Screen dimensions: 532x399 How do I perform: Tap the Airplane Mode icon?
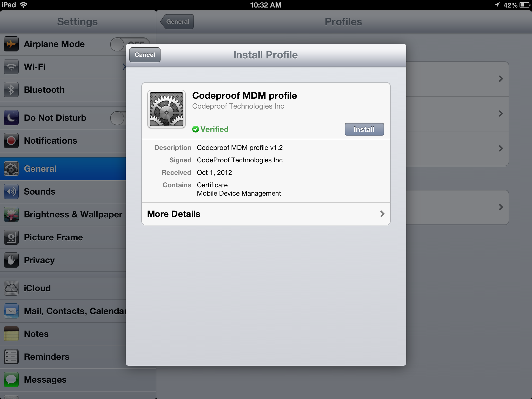pyautogui.click(x=11, y=44)
